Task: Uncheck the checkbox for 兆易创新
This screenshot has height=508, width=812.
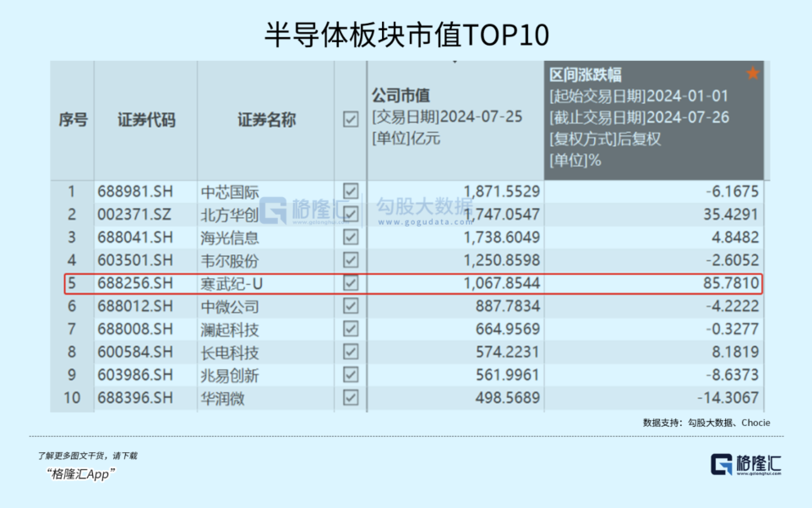Action: click(351, 375)
